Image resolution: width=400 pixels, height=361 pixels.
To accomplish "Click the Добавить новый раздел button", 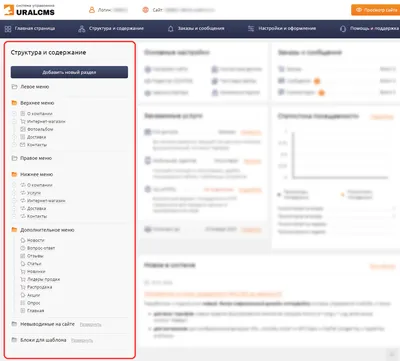I will click(69, 72).
